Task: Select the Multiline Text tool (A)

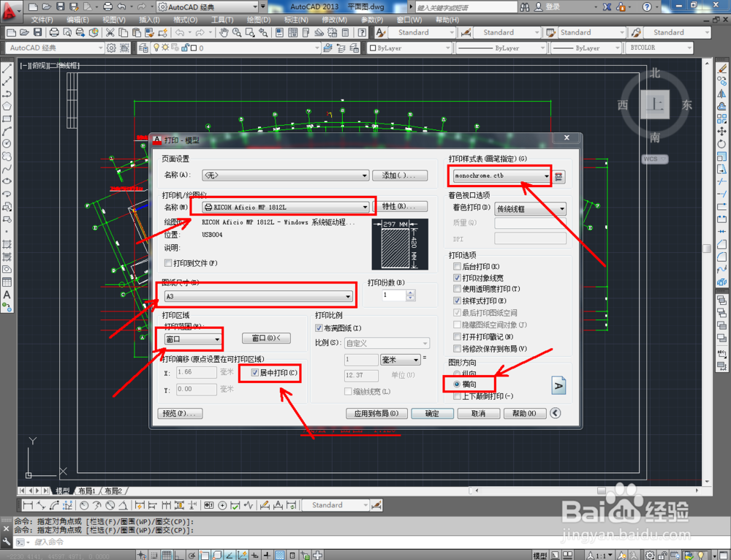Action: 7,295
